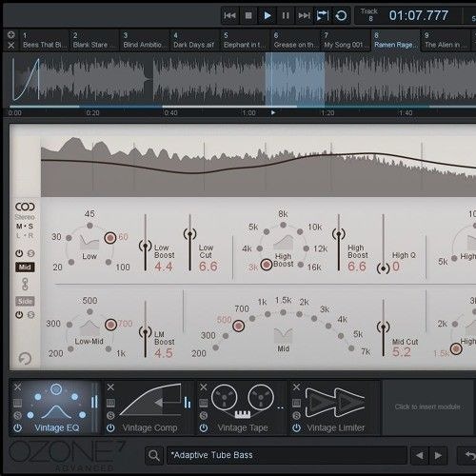476x476 pixels.
Task: Set the Low-Mid frequency to 500
Action: 89,311
